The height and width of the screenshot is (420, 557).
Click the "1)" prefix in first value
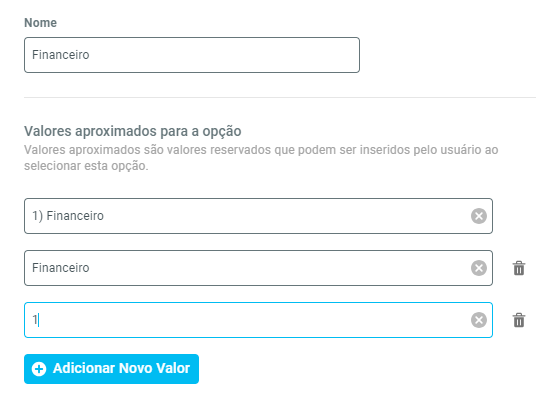38,216
